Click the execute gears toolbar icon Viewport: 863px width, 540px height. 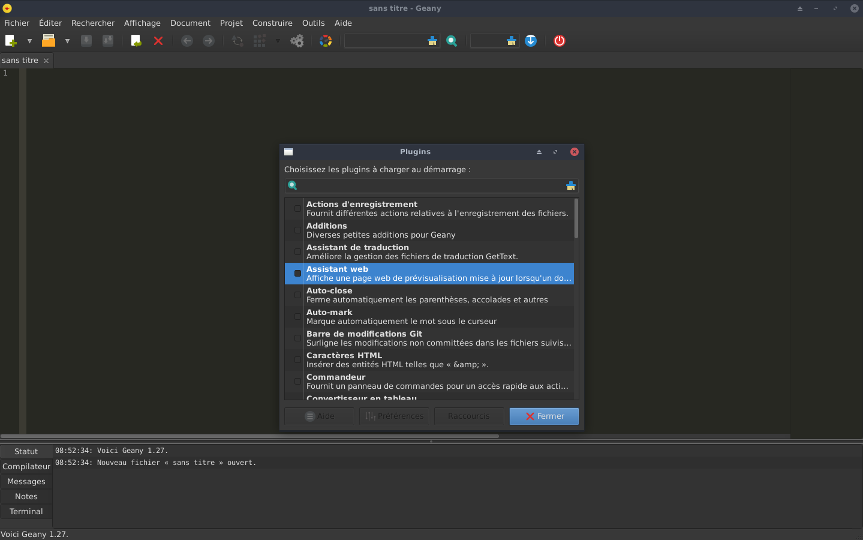[297, 41]
